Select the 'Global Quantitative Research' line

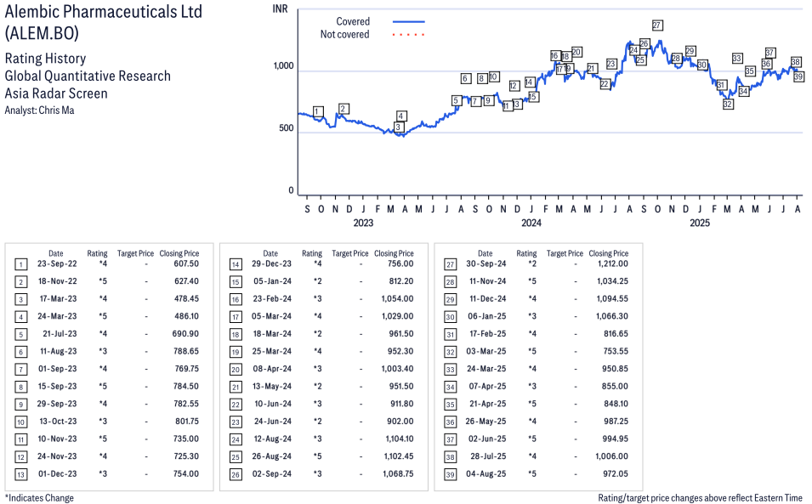pyautogui.click(x=88, y=76)
